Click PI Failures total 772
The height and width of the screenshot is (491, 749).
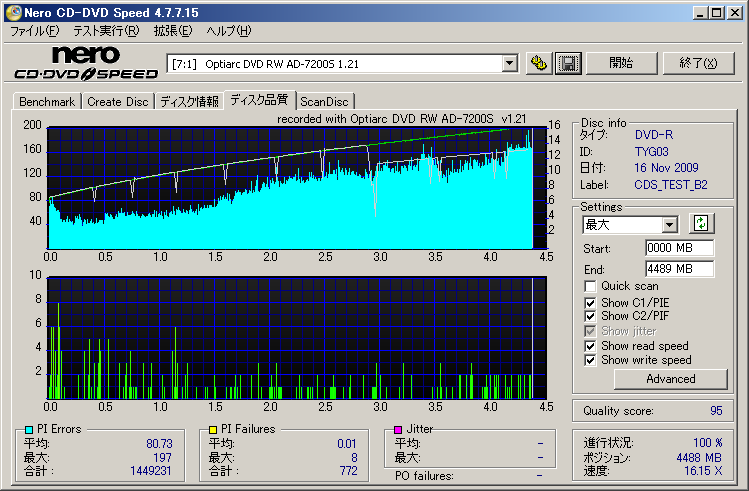click(349, 471)
